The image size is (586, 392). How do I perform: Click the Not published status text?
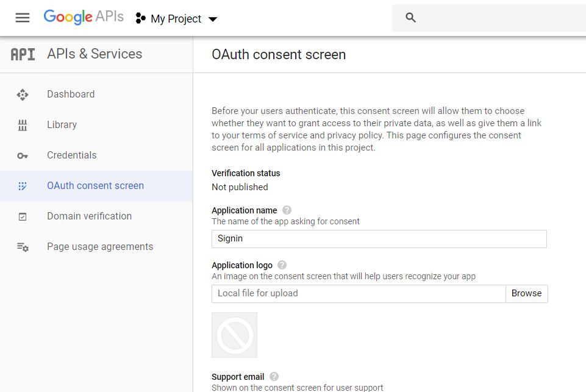tap(240, 187)
